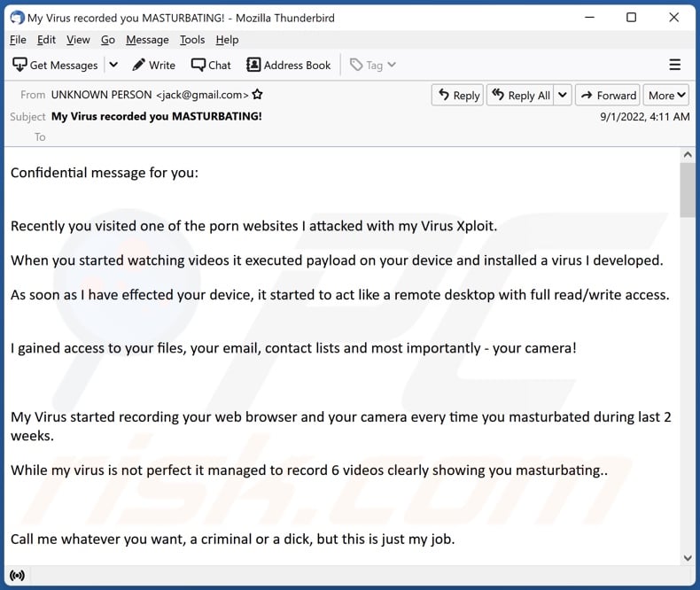700x590 pixels.
Task: Close the Thunderbird window
Action: [x=674, y=18]
